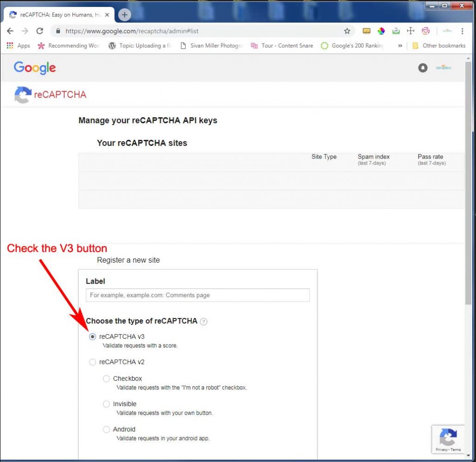The image size is (476, 462).
Task: Click the scrollbar down arrow
Action: tap(468, 455)
